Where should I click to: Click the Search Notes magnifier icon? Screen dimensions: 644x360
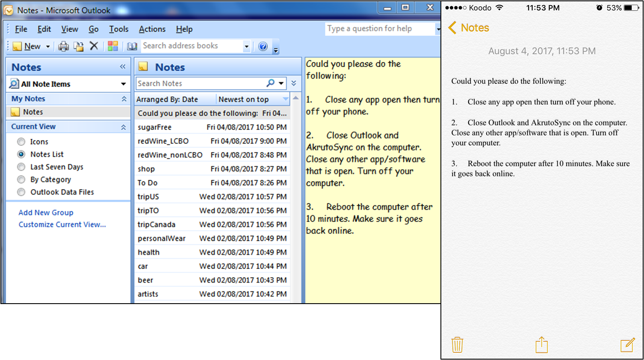pyautogui.click(x=271, y=83)
